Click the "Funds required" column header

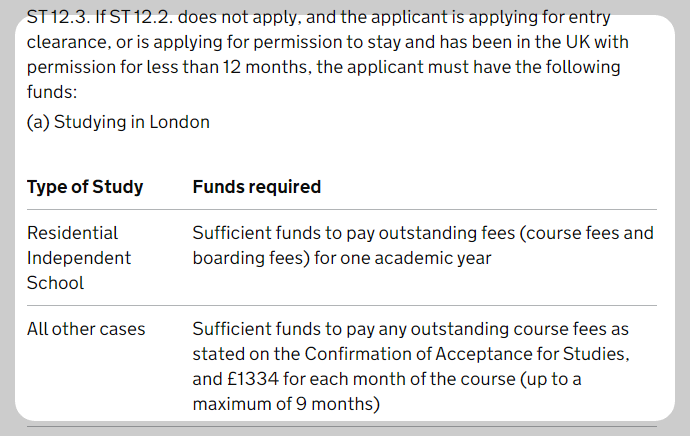tap(256, 187)
